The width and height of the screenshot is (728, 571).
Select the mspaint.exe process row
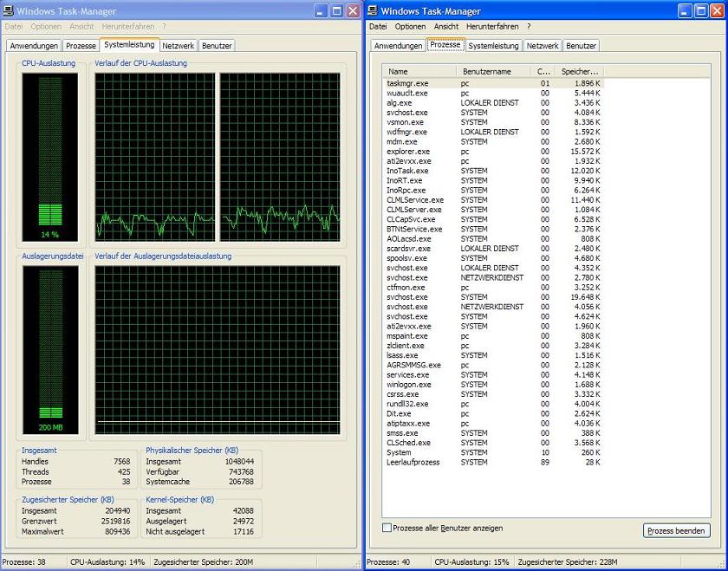[493, 335]
